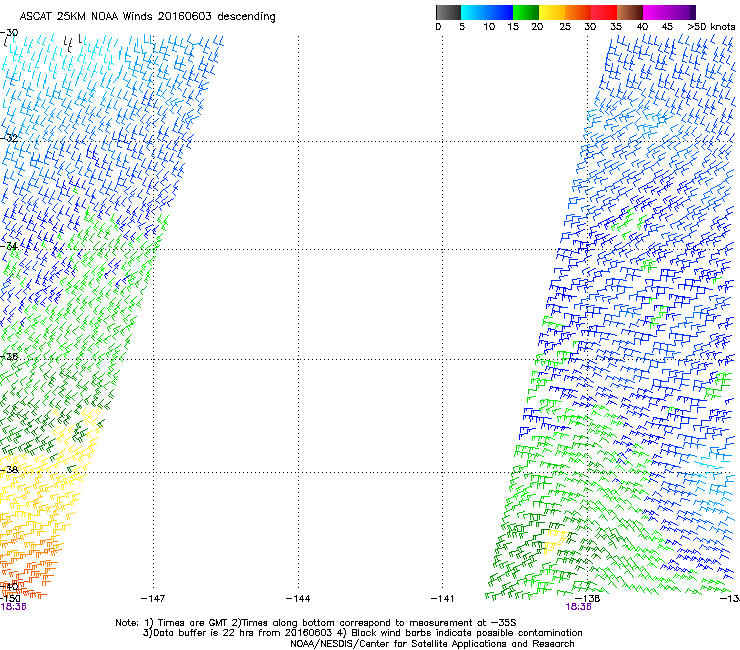
Task: Click the longitude label -138
Action: 588,599
